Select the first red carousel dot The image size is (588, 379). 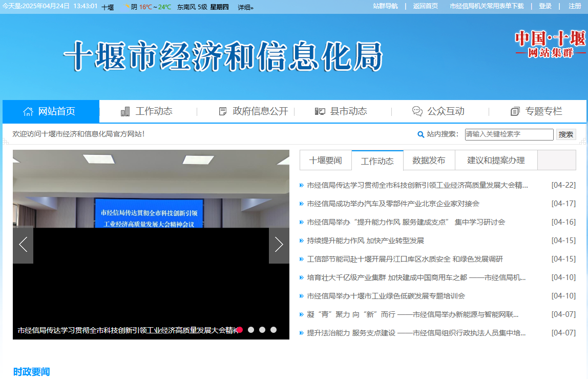click(x=240, y=330)
